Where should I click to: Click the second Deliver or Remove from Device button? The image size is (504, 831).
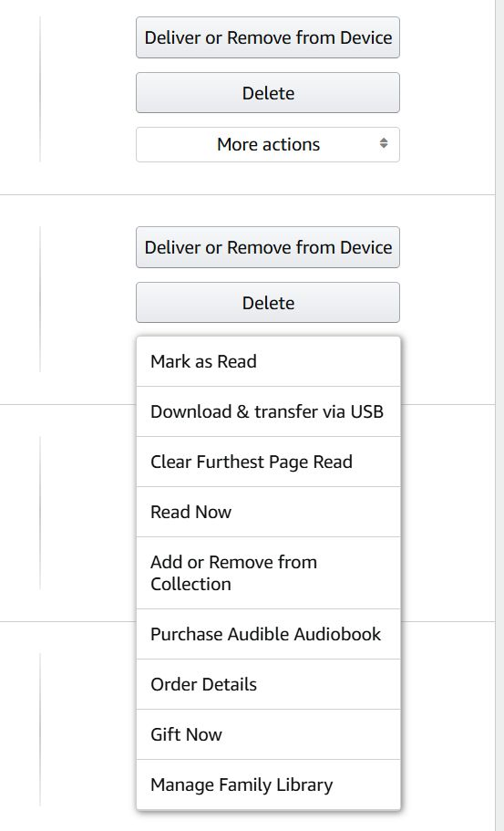tap(268, 247)
